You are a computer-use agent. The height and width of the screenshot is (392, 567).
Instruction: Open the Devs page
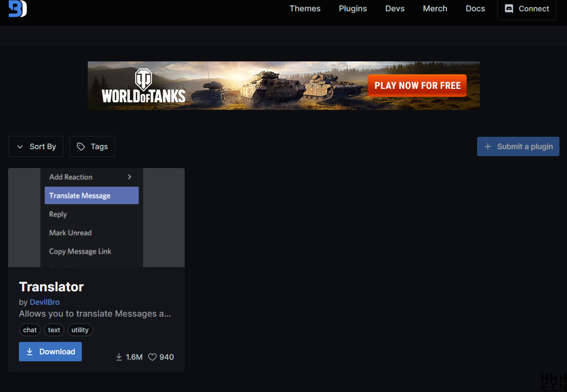(395, 9)
